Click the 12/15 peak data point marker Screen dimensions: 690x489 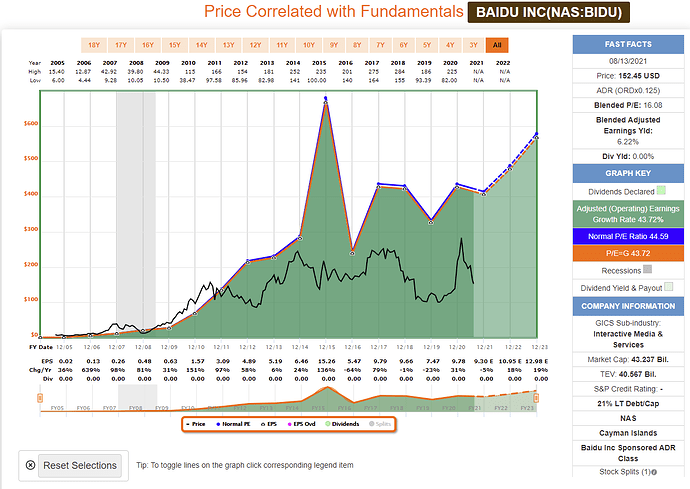click(x=326, y=102)
